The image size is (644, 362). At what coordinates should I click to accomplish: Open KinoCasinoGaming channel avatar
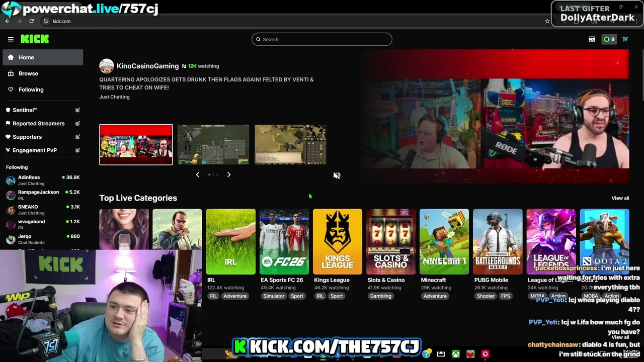[x=107, y=66]
